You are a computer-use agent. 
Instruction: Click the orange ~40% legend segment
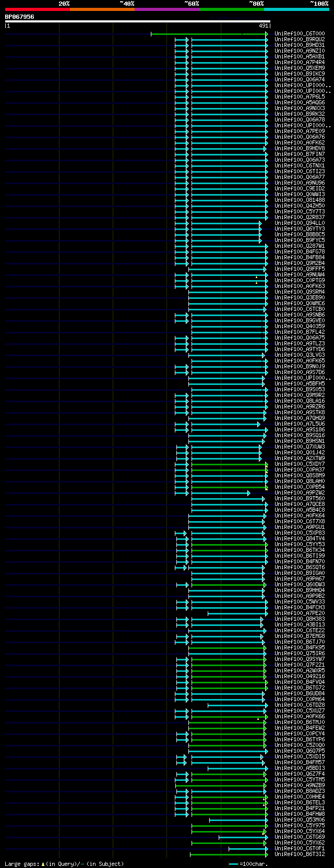(x=102, y=9)
